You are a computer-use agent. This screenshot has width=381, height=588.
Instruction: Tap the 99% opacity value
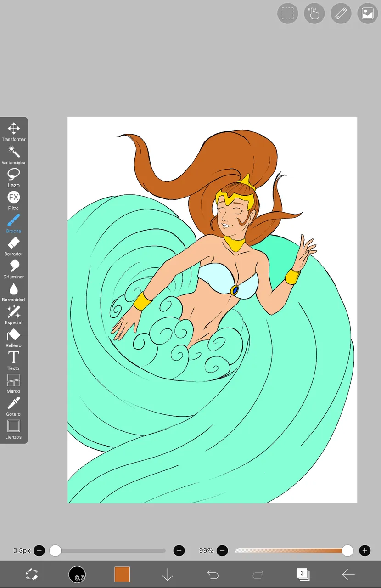click(x=206, y=550)
